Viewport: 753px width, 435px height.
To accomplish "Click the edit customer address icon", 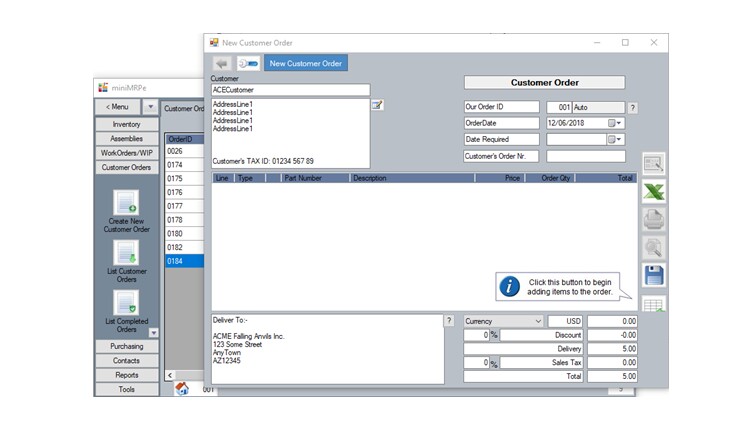I will pos(378,105).
